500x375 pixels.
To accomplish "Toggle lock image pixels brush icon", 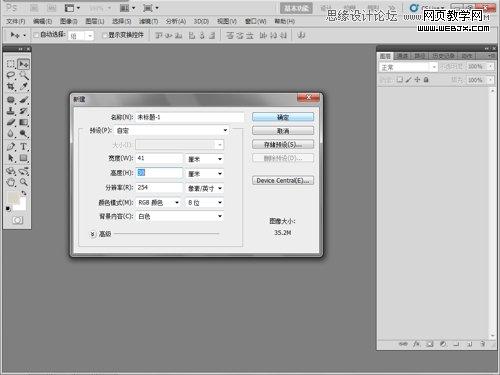I will (x=408, y=79).
